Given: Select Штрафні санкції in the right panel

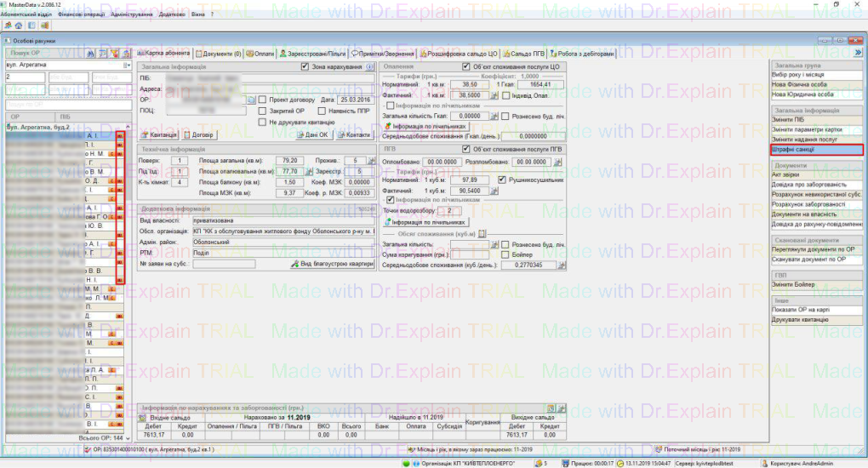Looking at the screenshot, I should [x=816, y=150].
